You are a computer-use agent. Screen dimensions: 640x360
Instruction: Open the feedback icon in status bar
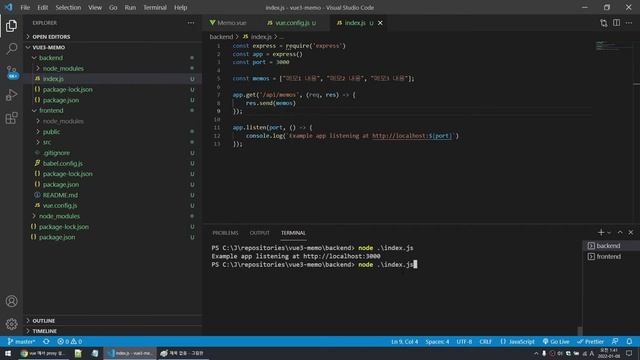coord(615,342)
